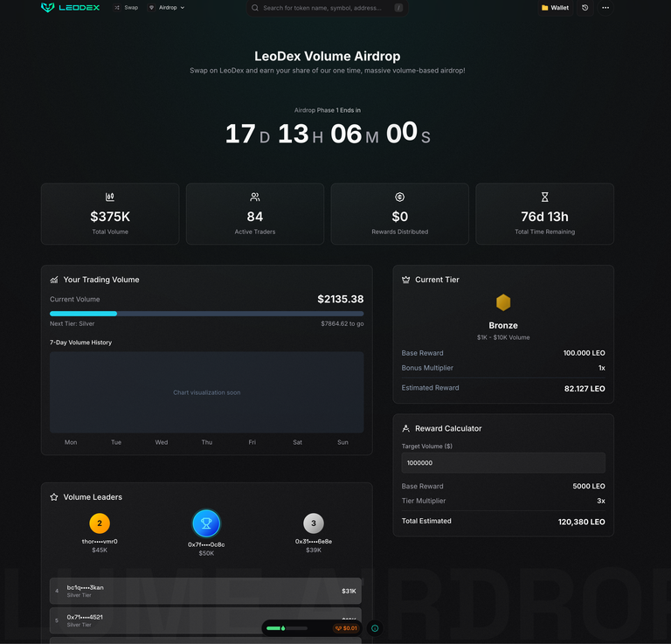Expand the Airdrop dropdown menu
Image resolution: width=671 pixels, height=644 pixels.
[x=167, y=8]
